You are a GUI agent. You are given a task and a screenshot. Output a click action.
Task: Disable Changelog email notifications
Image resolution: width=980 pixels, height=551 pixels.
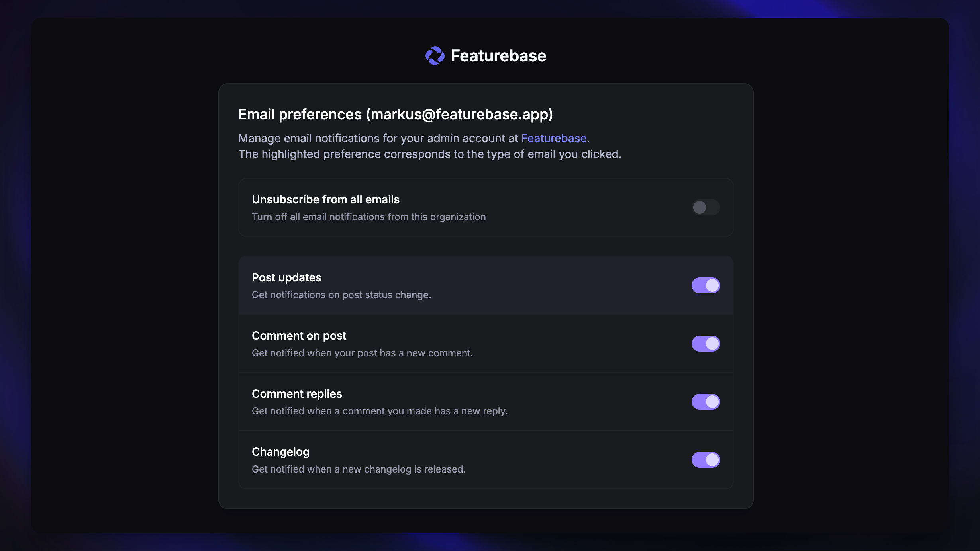[706, 460]
